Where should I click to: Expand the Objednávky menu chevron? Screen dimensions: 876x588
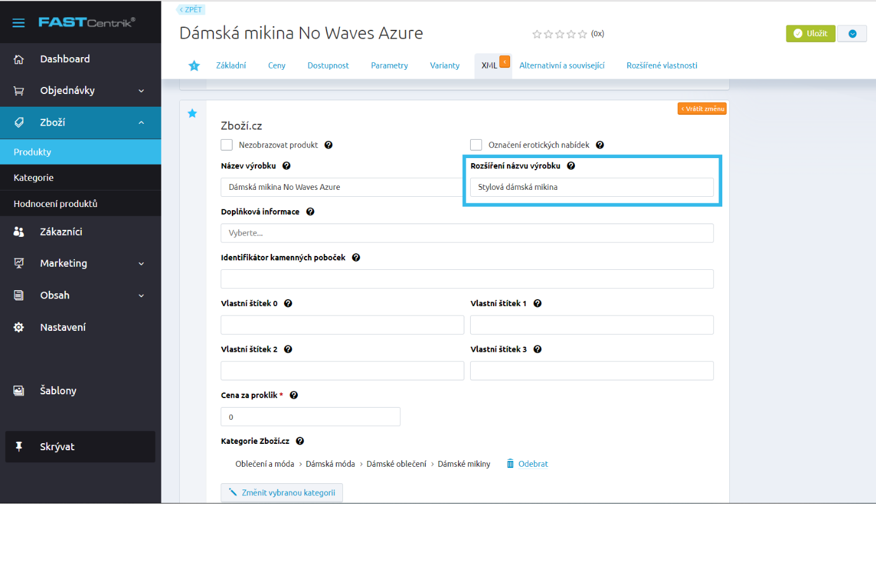click(141, 91)
